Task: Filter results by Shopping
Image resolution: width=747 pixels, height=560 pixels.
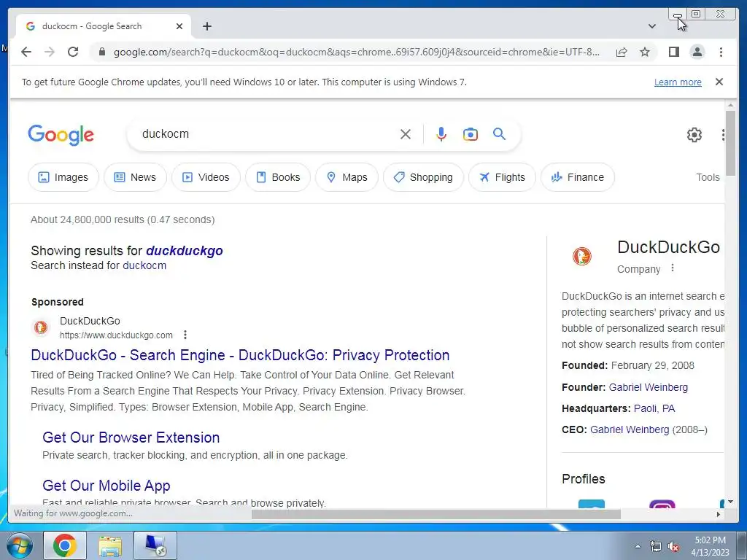Action: pos(423,177)
